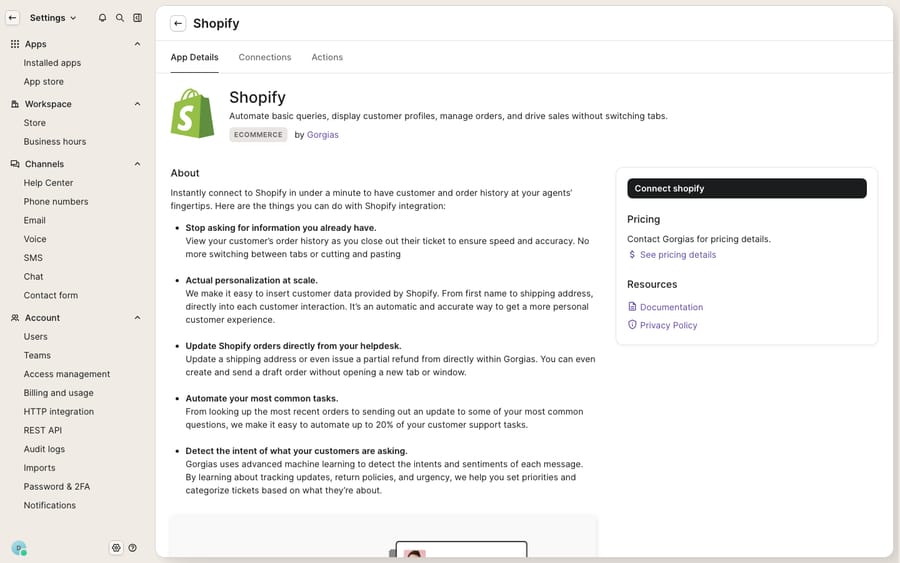Open Contact form settings
900x563 pixels.
[x=51, y=296]
